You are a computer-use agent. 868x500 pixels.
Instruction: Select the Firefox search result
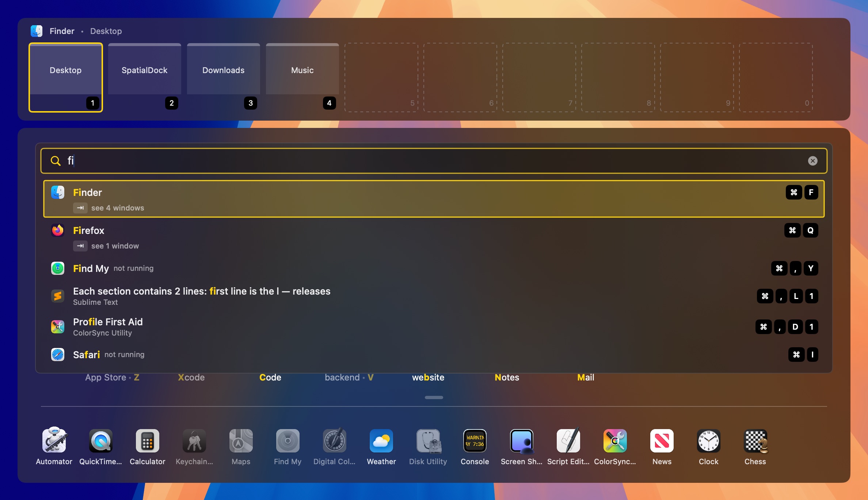[x=434, y=237]
